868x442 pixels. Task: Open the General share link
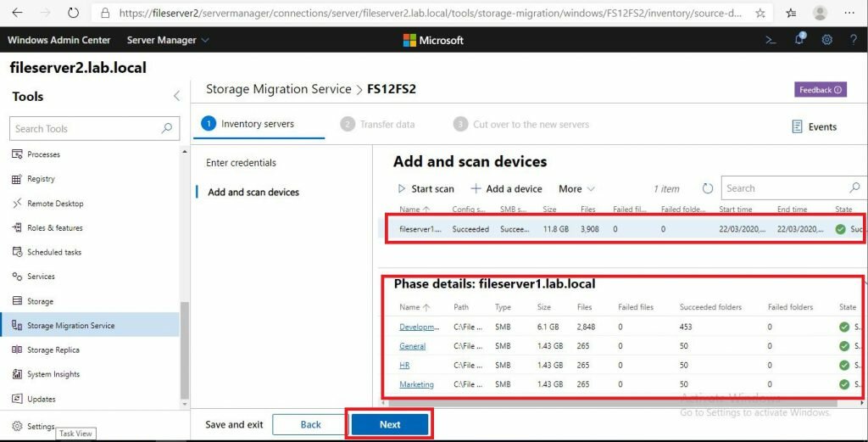(413, 345)
